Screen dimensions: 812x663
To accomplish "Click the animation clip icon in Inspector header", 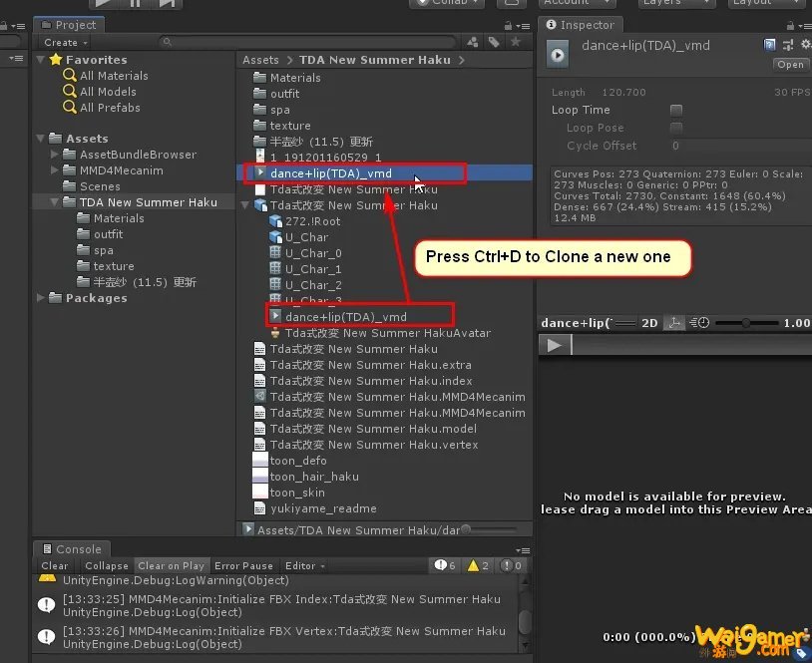I will tap(558, 55).
